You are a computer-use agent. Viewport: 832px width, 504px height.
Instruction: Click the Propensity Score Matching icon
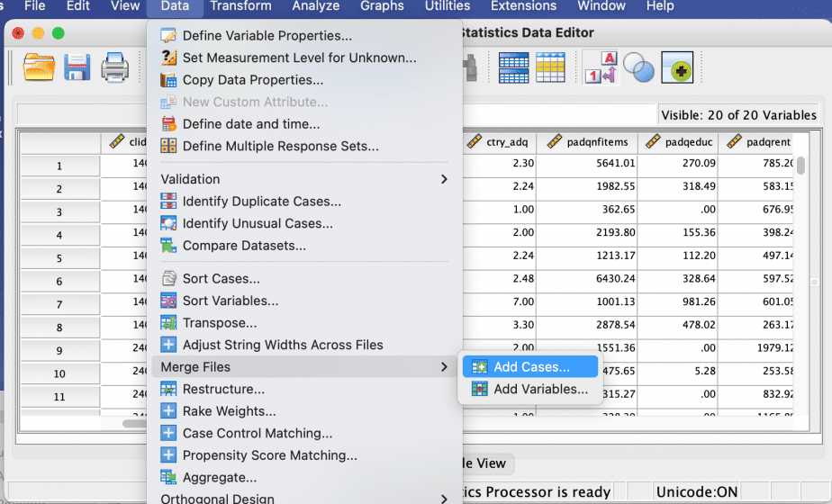coord(168,455)
